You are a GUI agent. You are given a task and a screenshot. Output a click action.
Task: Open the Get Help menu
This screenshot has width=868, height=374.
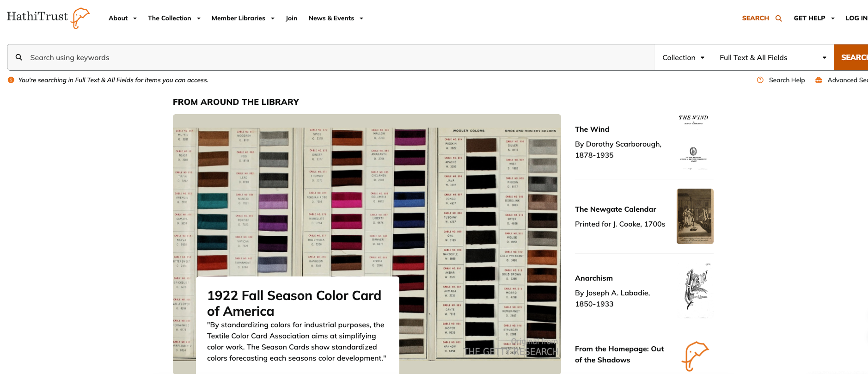point(814,18)
